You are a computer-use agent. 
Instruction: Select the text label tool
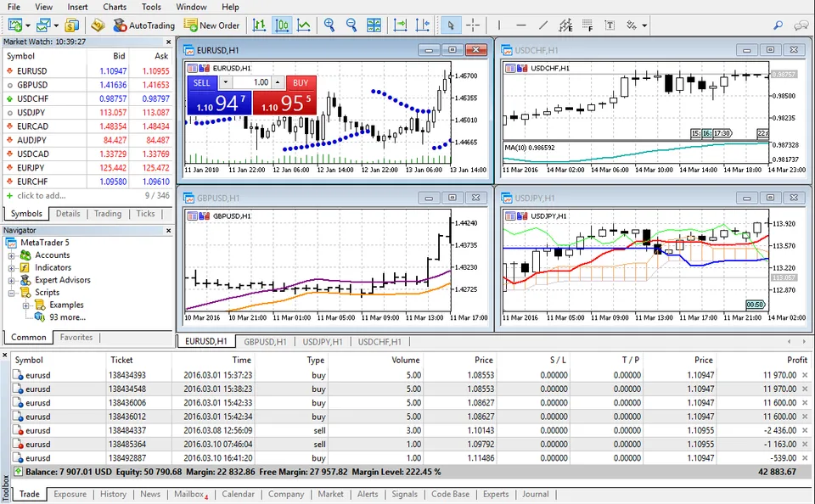610,25
